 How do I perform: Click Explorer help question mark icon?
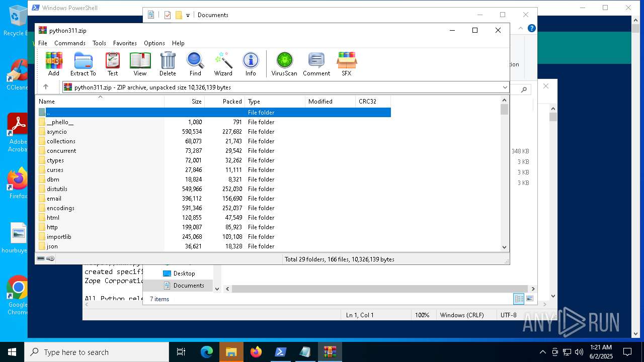(531, 28)
